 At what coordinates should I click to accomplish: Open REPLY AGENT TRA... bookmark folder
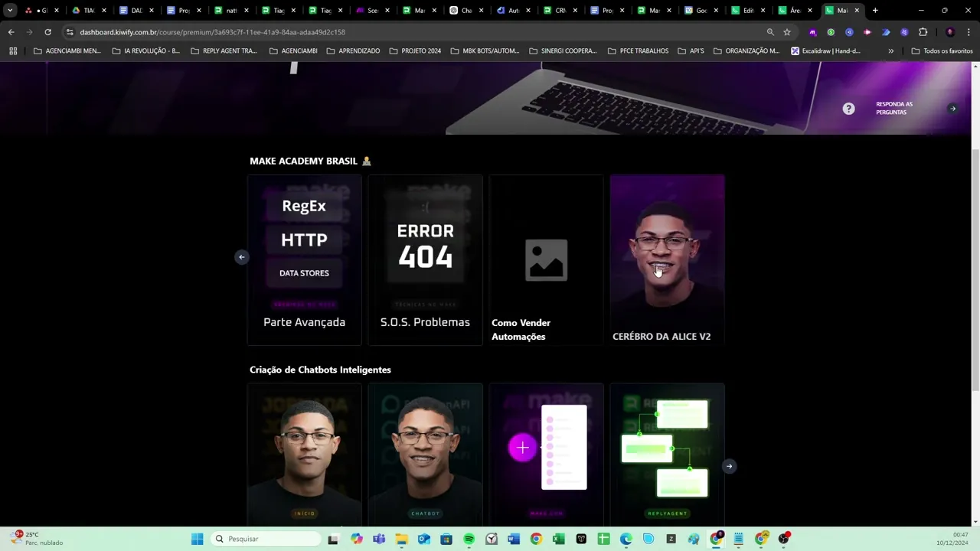224,51
